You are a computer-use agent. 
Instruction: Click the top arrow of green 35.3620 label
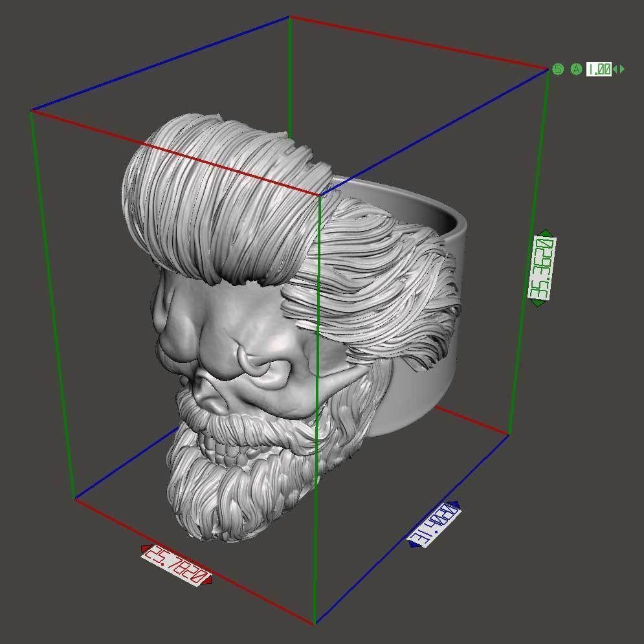546,233
